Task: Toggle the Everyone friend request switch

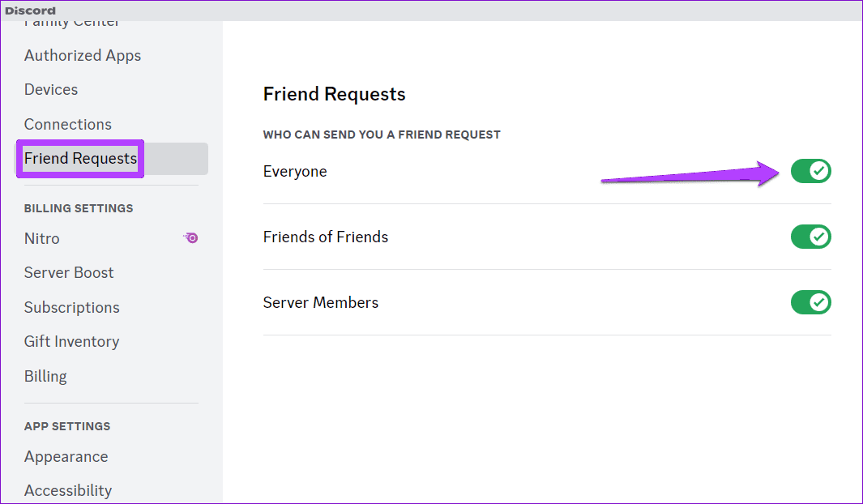Action: pos(810,171)
